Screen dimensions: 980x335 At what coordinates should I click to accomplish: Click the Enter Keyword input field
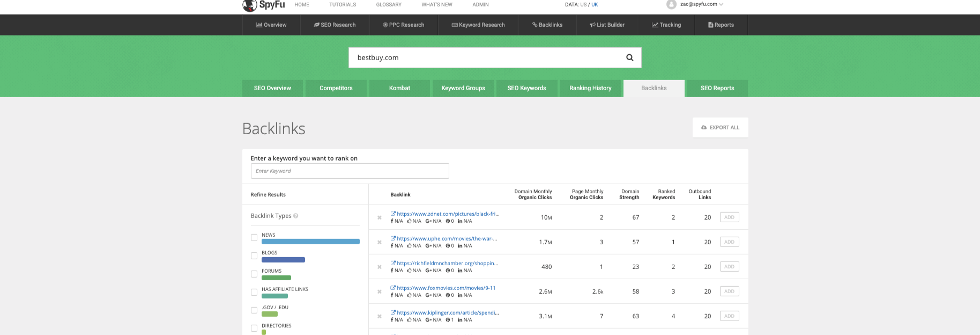[x=350, y=171]
